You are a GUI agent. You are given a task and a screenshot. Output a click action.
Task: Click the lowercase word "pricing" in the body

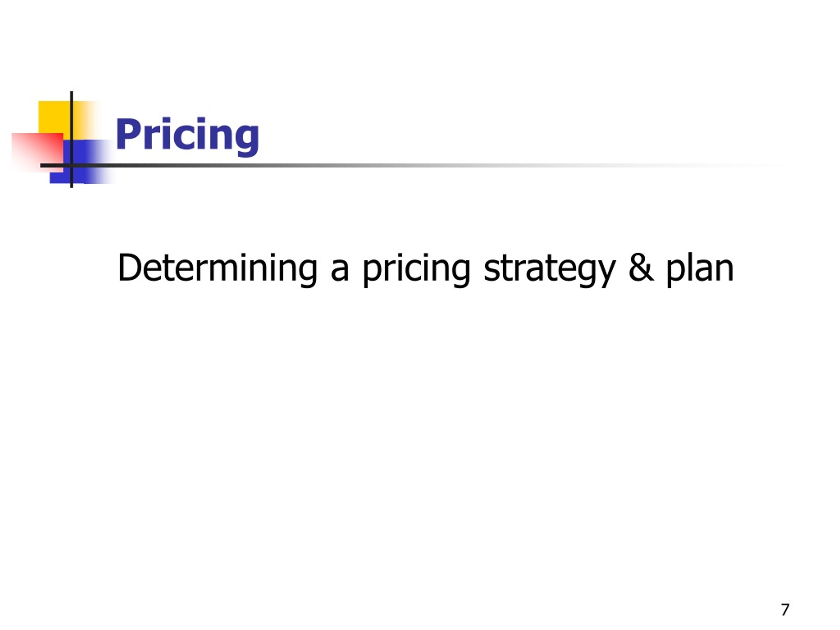click(x=417, y=269)
